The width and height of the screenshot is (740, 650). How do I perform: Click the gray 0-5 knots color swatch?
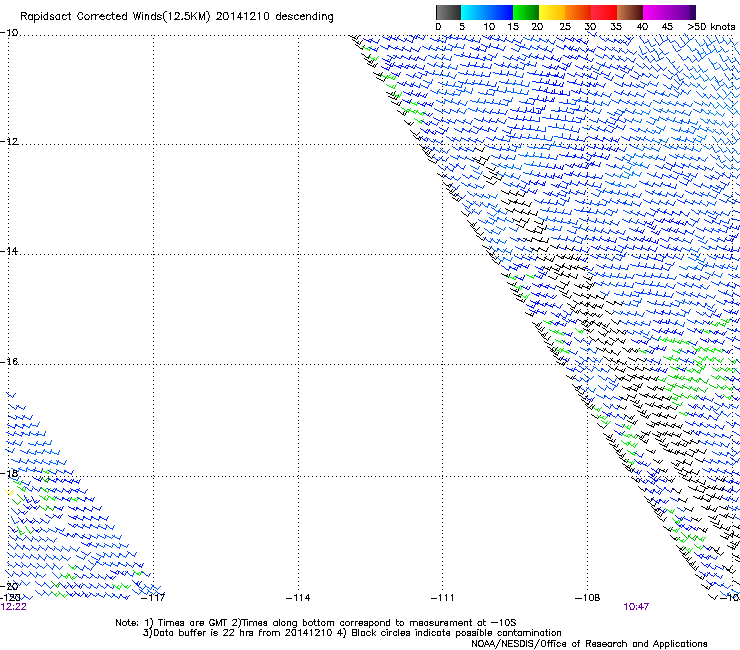pyautogui.click(x=448, y=12)
